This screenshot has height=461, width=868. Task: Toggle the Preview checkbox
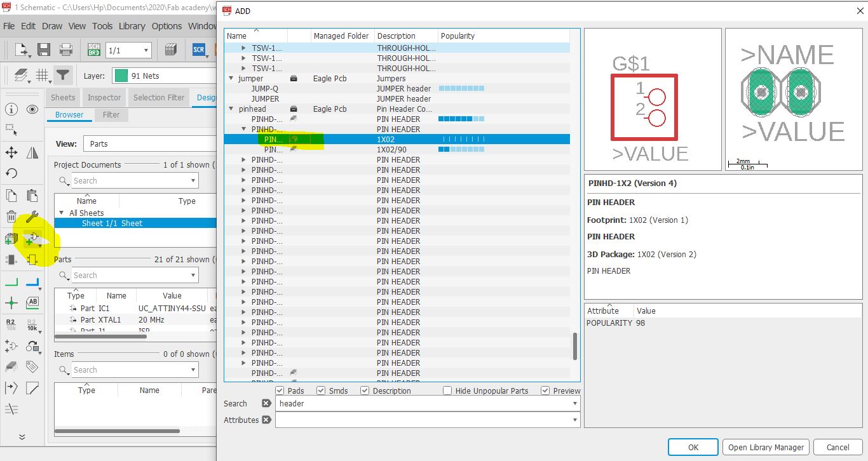[x=545, y=391]
